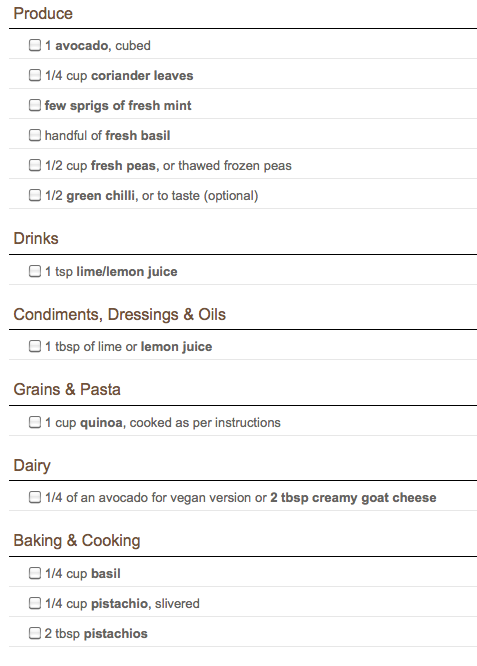Tick the 1/4 cup basil checkbox
This screenshot has height=666, width=477.
pos(35,573)
